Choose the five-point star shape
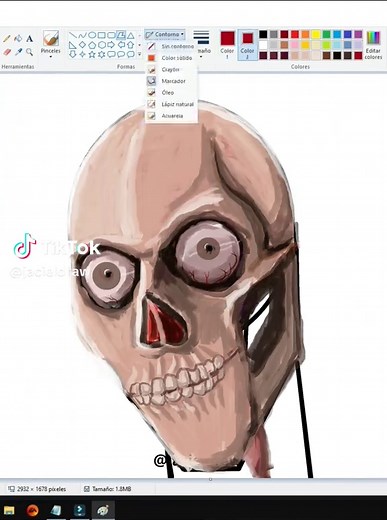Screen dimensions: 387x520 pyautogui.click(x=92, y=54)
